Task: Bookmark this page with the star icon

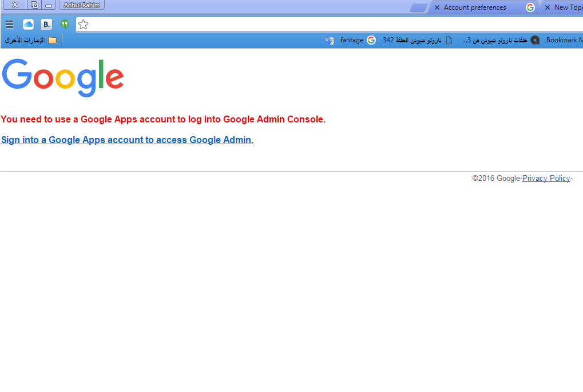Action: click(x=84, y=25)
